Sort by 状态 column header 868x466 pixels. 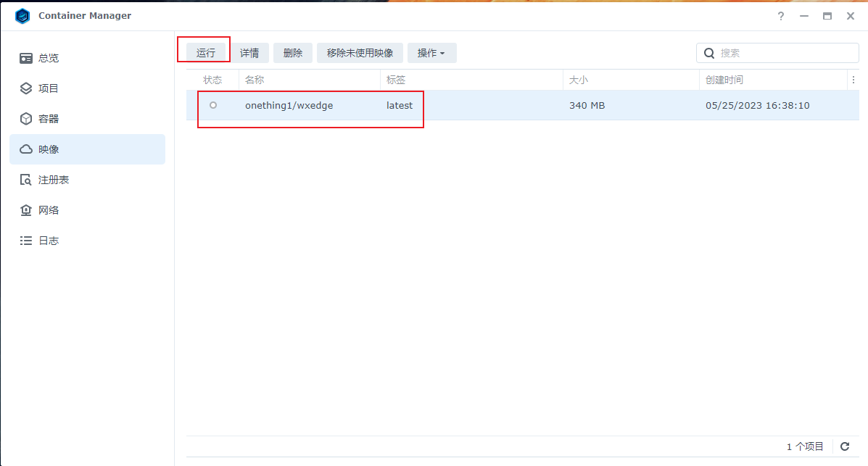pyautogui.click(x=212, y=80)
